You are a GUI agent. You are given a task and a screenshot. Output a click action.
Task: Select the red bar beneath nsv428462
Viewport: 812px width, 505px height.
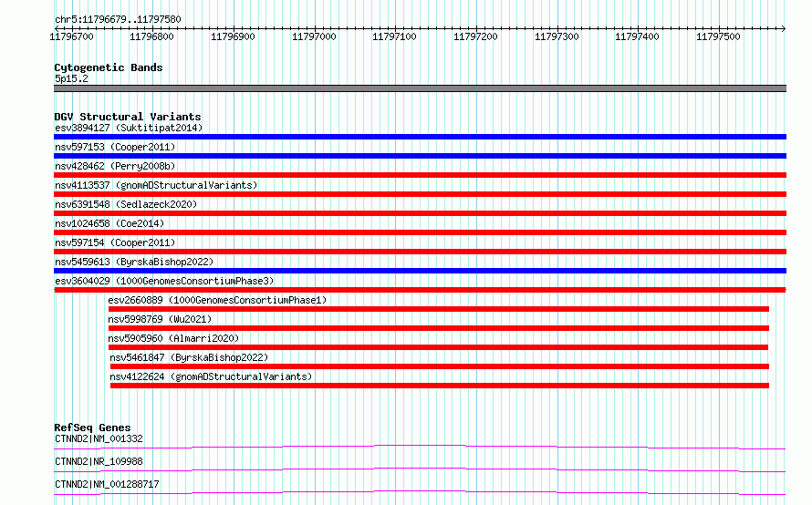(420, 175)
